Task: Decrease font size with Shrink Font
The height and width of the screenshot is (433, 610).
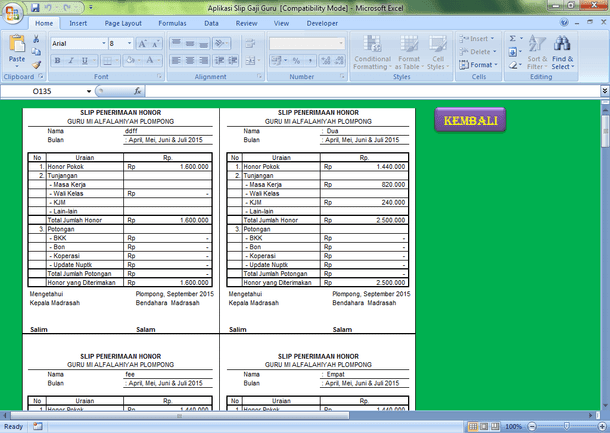Action: pos(155,44)
